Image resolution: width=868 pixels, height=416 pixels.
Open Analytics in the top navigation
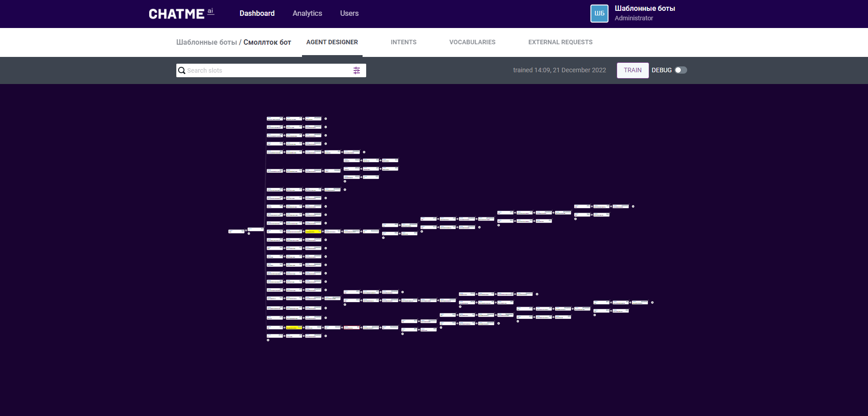point(307,14)
